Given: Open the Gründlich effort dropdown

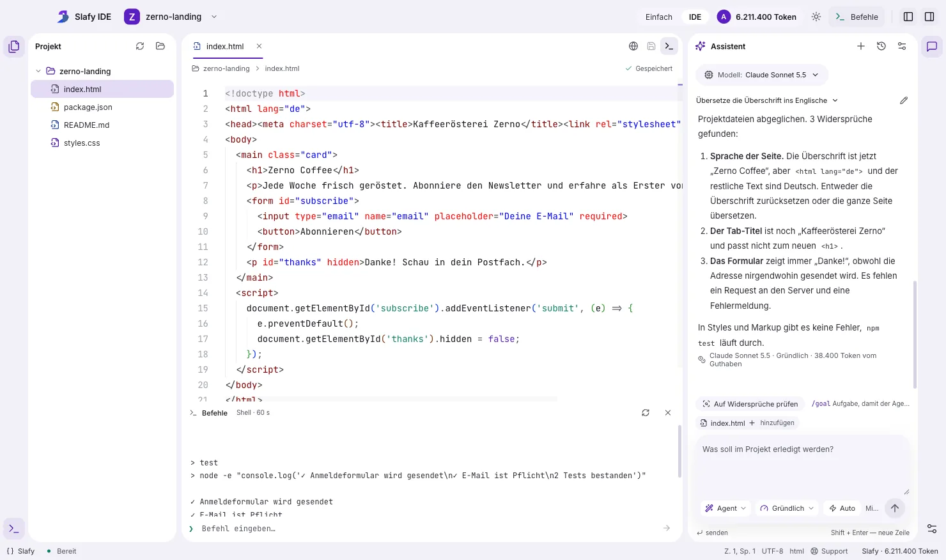Looking at the screenshot, I should (787, 508).
